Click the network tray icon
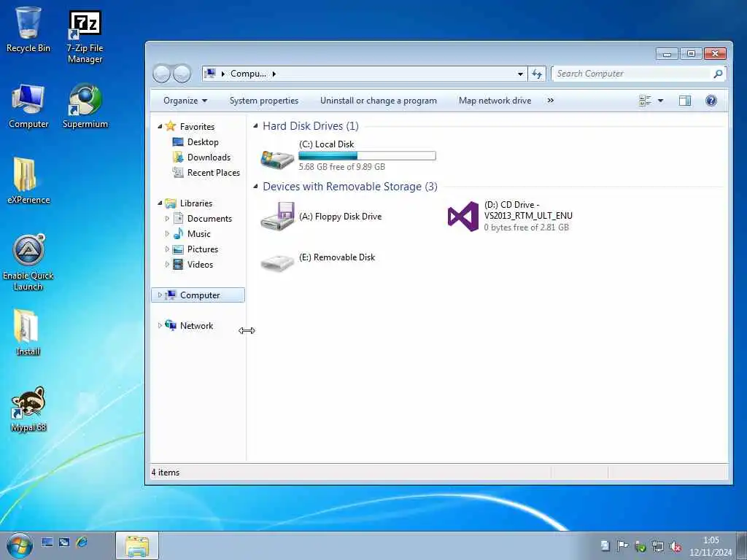Screen dimensions: 747x560 coord(657,546)
